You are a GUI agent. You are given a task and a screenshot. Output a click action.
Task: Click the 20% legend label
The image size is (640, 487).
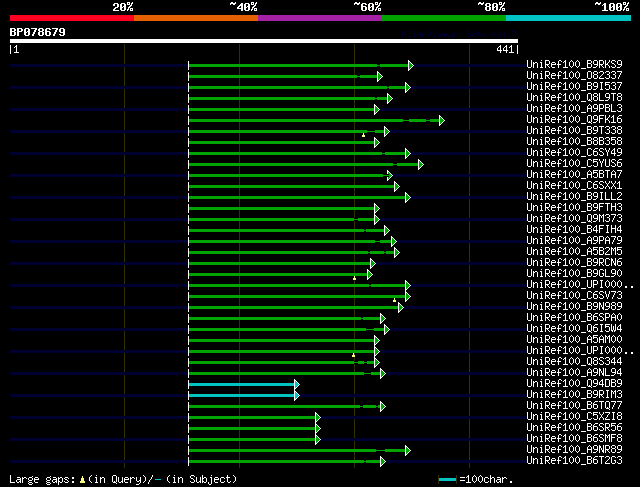click(123, 7)
